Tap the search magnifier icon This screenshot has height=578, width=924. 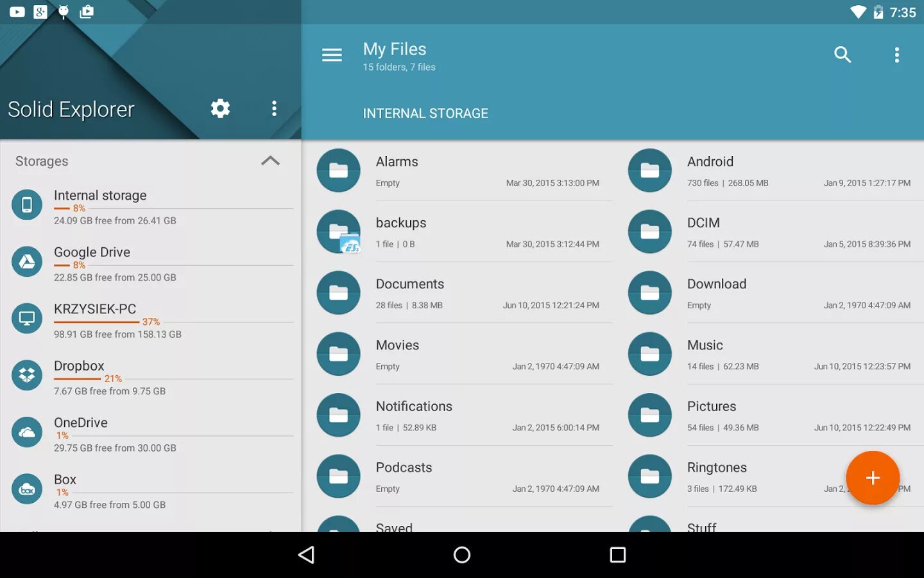[x=843, y=55]
